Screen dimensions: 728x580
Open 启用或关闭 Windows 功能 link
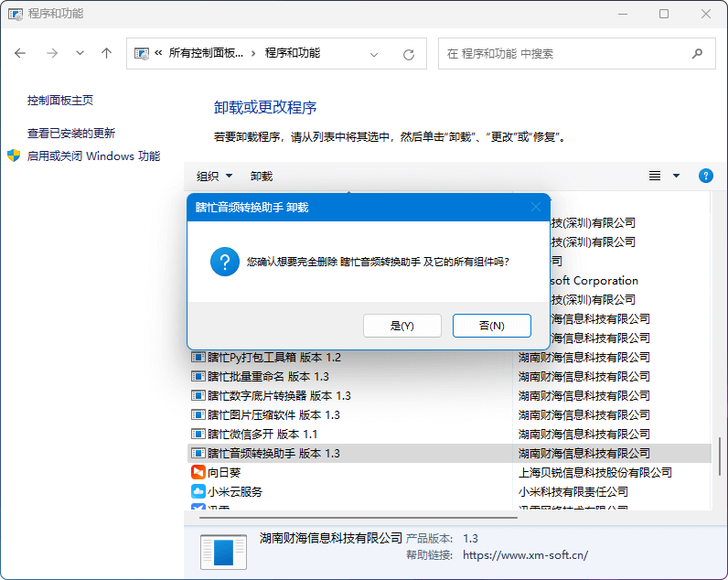point(93,156)
